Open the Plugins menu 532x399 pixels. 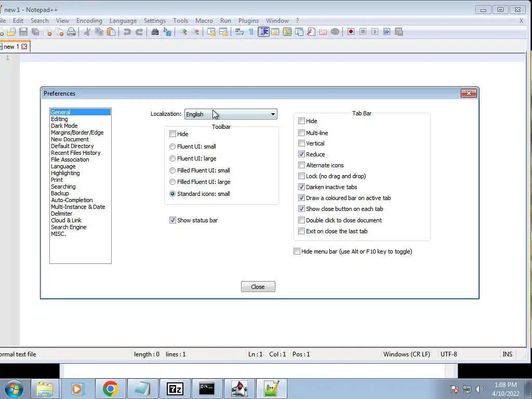248,21
